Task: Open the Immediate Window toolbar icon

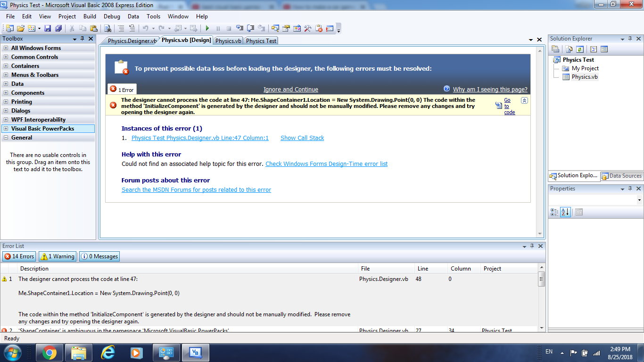Action: pyautogui.click(x=330, y=28)
